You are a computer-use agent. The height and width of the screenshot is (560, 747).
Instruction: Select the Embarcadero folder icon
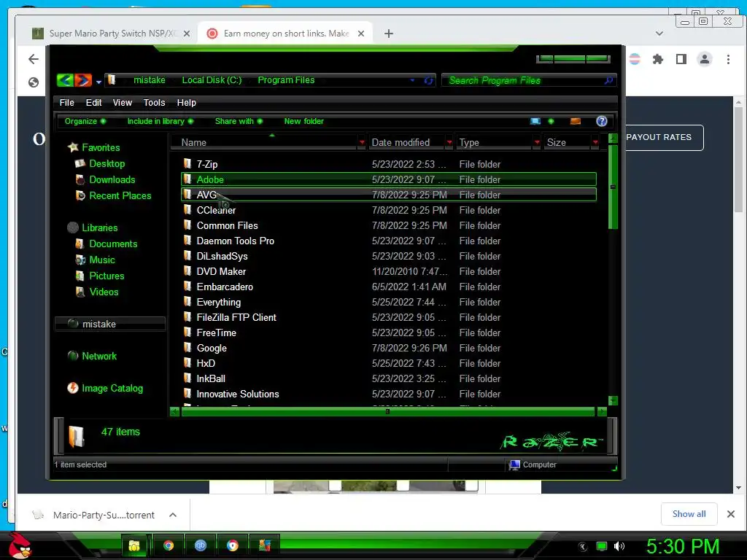[x=187, y=287]
